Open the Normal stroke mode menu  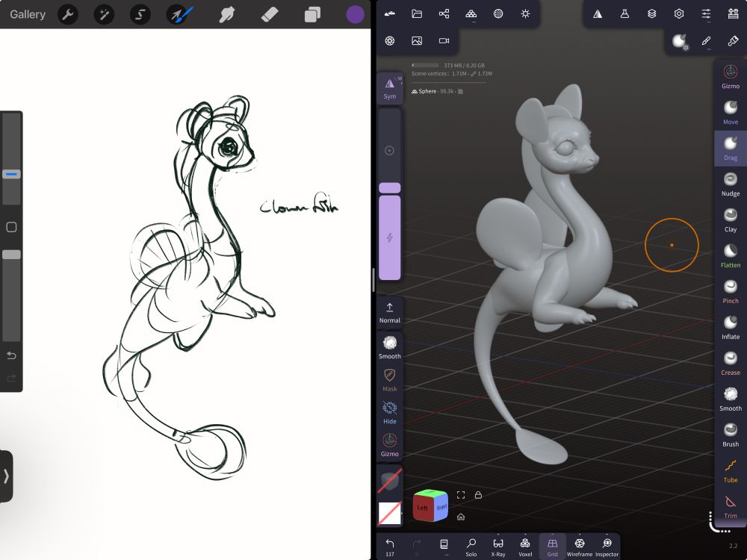(x=390, y=313)
